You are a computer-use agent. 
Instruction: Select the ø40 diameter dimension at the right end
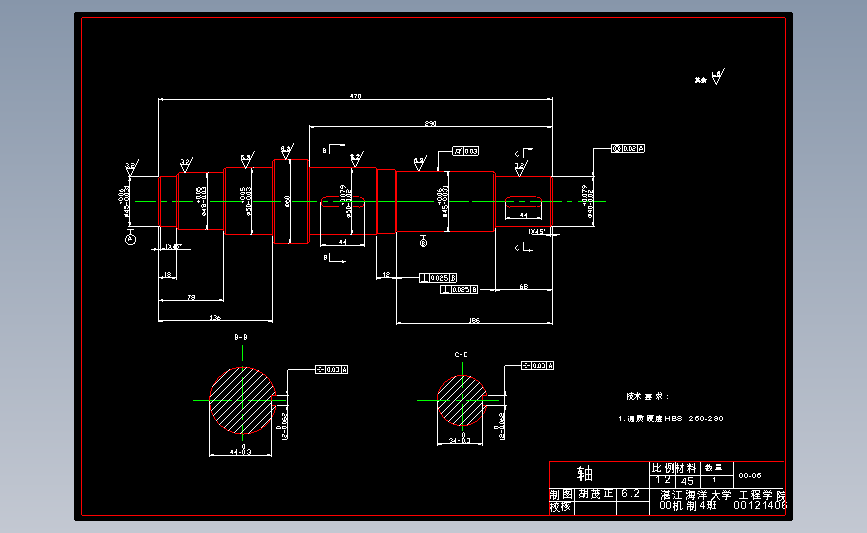(587, 202)
